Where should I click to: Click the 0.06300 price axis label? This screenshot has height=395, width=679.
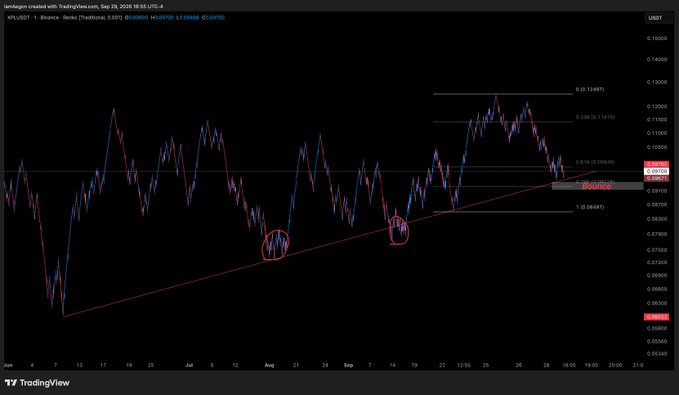tap(657, 303)
